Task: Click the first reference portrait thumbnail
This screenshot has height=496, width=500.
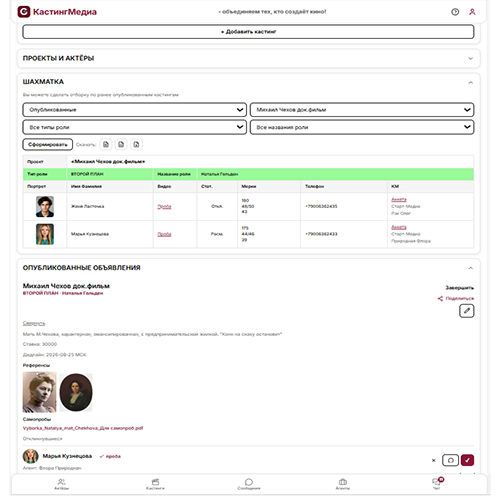Action: [40, 392]
